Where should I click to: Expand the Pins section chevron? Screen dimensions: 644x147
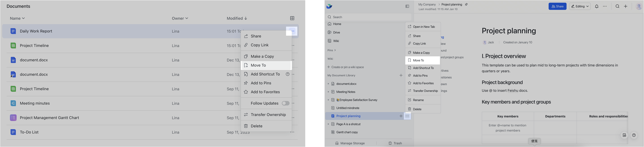335,50
